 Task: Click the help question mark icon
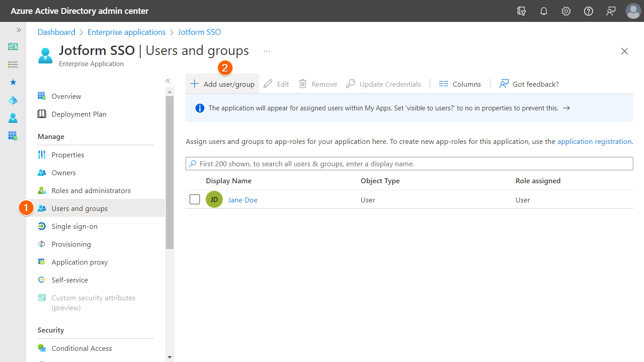589,11
